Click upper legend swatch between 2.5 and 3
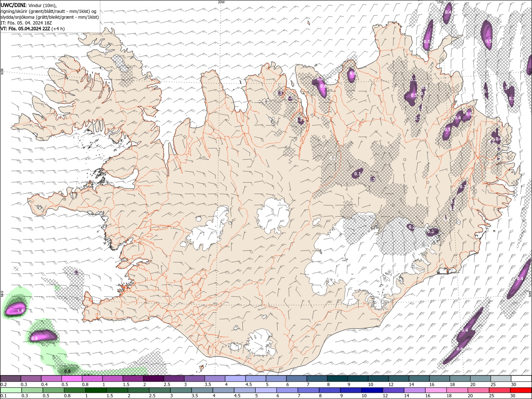The height and width of the screenshot is (399, 532). click(x=174, y=379)
